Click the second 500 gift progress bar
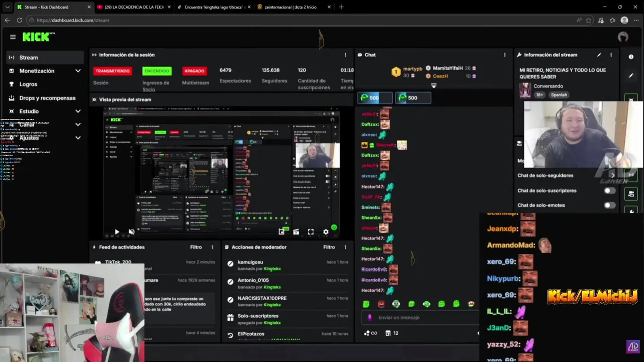 (x=413, y=98)
